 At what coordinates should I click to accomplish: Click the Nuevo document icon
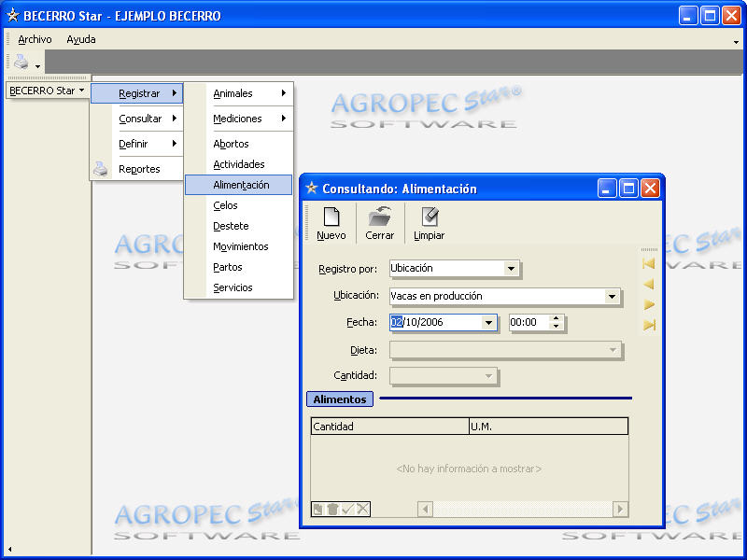pyautogui.click(x=331, y=217)
